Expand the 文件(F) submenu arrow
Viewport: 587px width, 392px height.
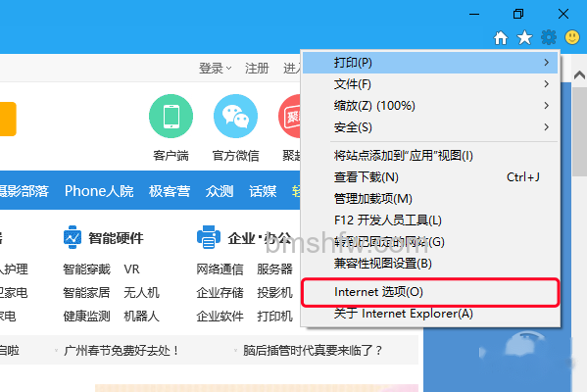[547, 84]
